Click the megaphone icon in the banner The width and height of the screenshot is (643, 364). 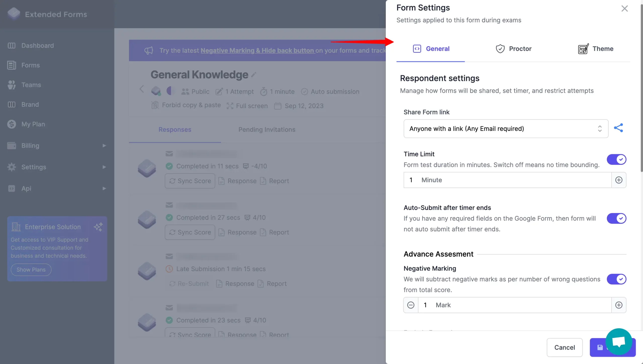149,50
